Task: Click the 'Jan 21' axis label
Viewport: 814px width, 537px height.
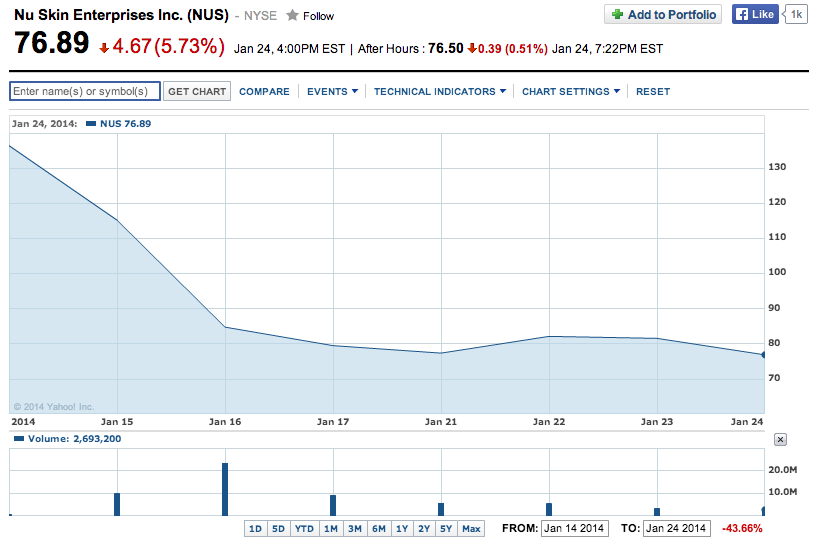Action: pos(441,422)
